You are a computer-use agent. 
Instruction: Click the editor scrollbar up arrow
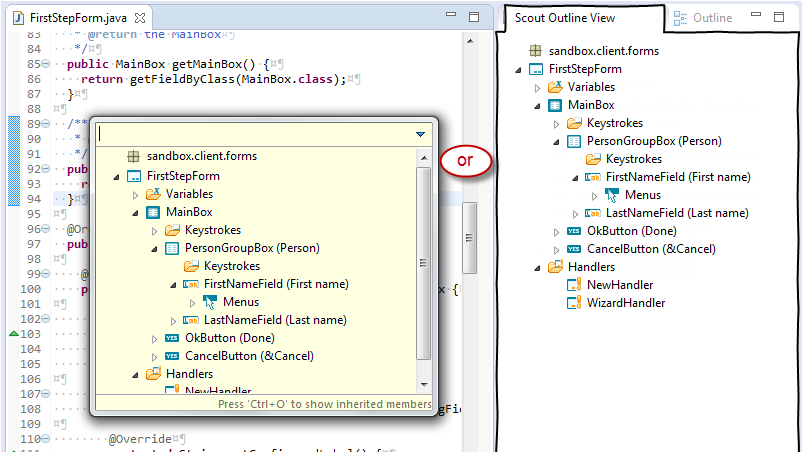[x=470, y=41]
